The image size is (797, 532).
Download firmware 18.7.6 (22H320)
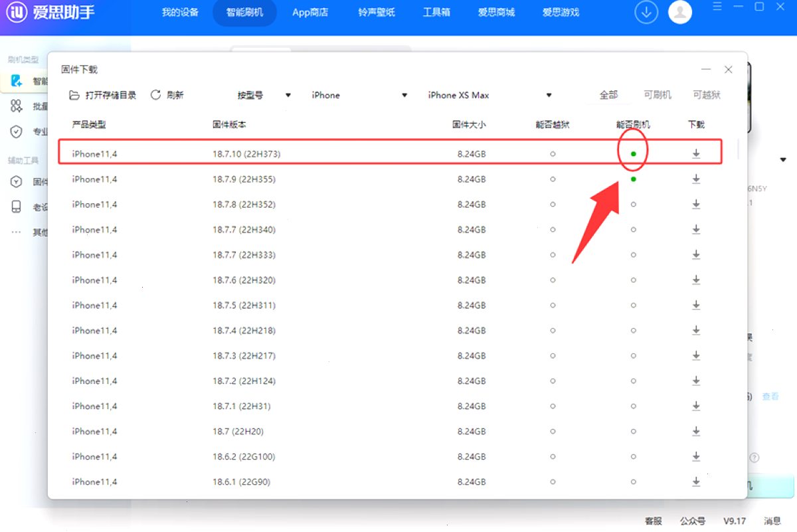(696, 280)
